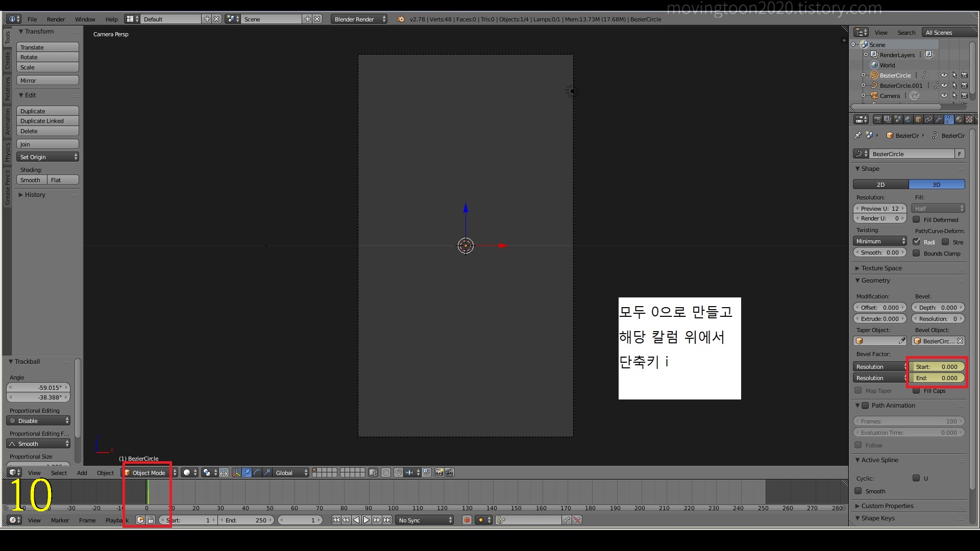Click the insert keyframe key icon
The image size is (980, 551).
coord(566,520)
